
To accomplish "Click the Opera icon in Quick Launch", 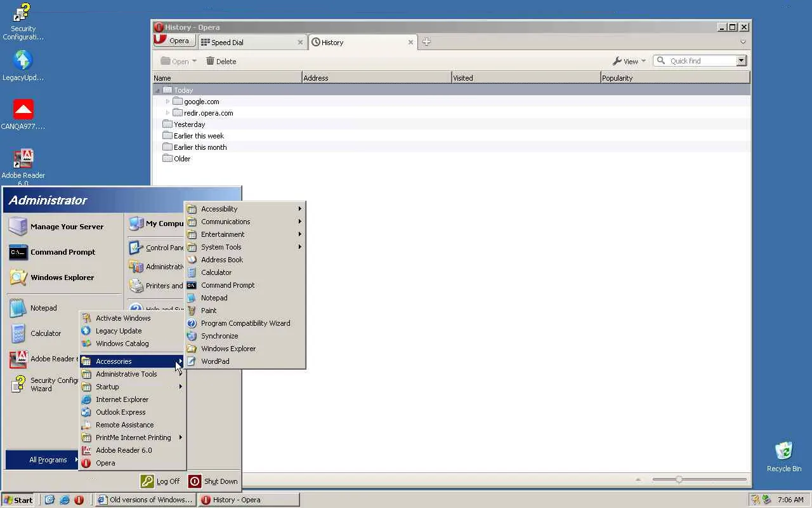I will pyautogui.click(x=79, y=500).
